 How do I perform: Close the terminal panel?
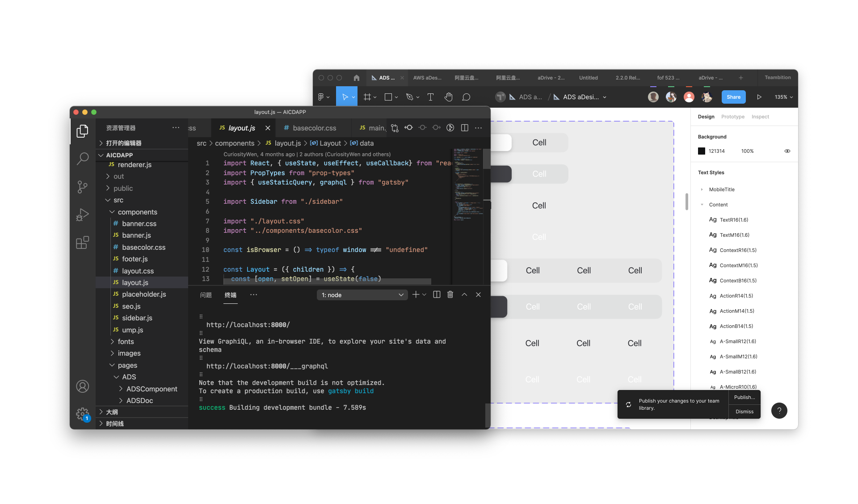coord(478,295)
